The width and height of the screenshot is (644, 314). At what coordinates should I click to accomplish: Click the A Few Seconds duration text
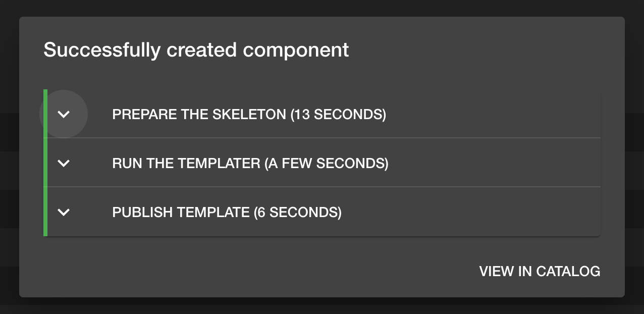pos(327,164)
